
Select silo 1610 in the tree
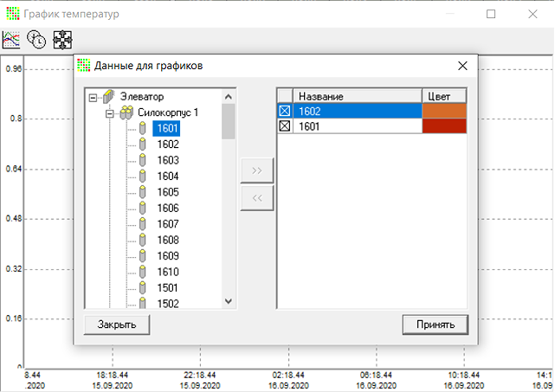(168, 272)
